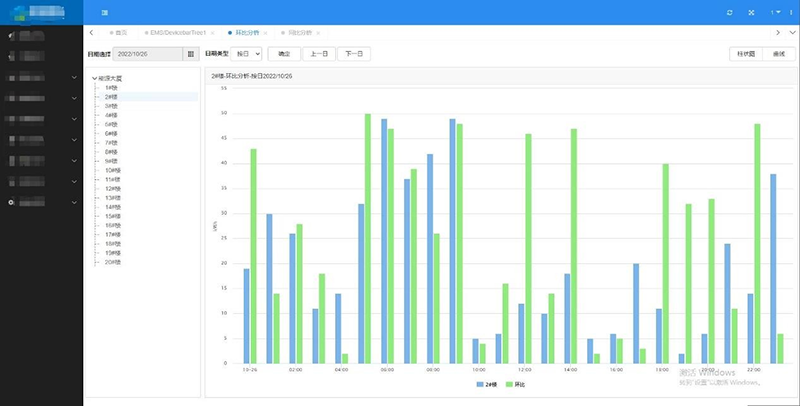The image size is (800, 406).
Task: Collapse the 能源大厦 tree node
Action: click(x=94, y=77)
